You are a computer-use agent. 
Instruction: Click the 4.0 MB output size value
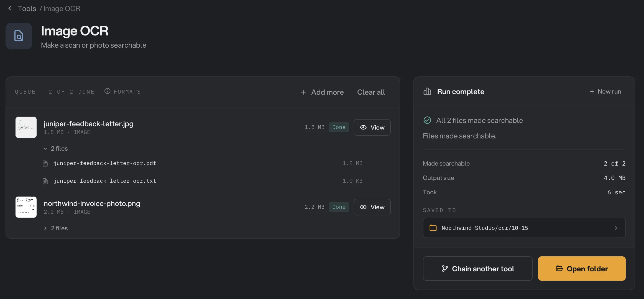point(615,178)
